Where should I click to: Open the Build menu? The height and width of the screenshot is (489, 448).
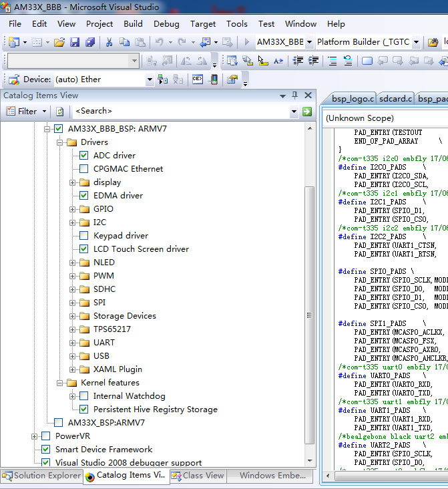pos(133,23)
